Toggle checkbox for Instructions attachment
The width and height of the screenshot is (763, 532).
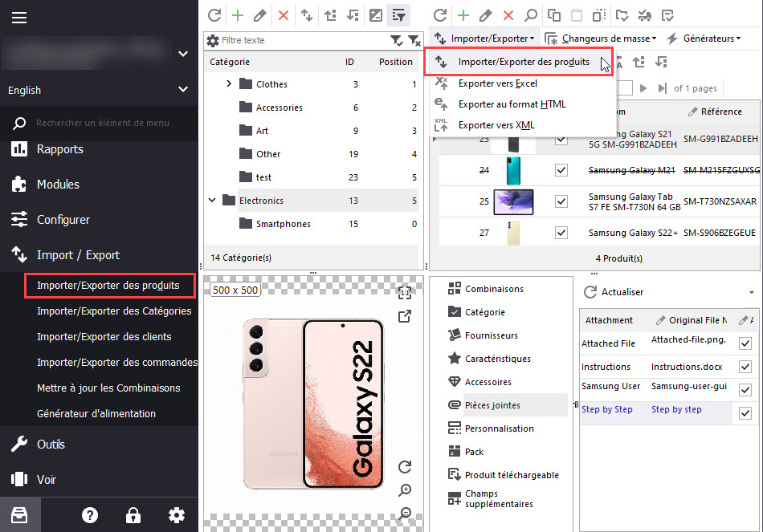(x=745, y=367)
